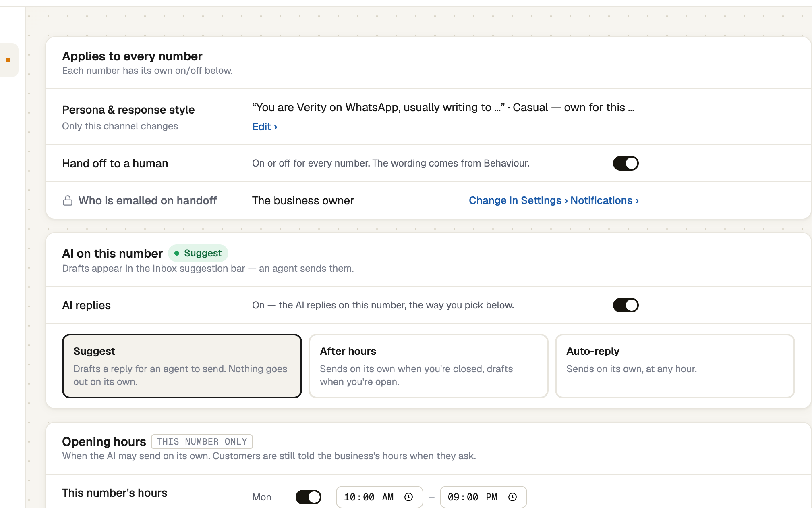812x508 pixels.
Task: Click the 'Who is emailed on handoff' label
Action: tap(147, 200)
